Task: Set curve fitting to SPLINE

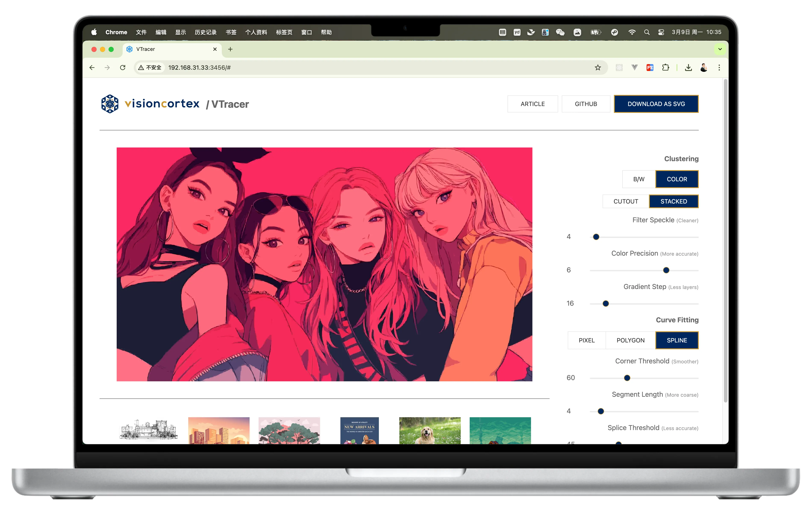Action: point(677,340)
